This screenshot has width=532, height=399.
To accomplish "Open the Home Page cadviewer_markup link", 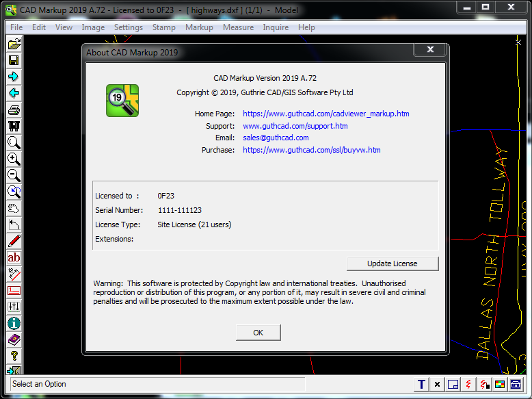I will pyautogui.click(x=325, y=114).
